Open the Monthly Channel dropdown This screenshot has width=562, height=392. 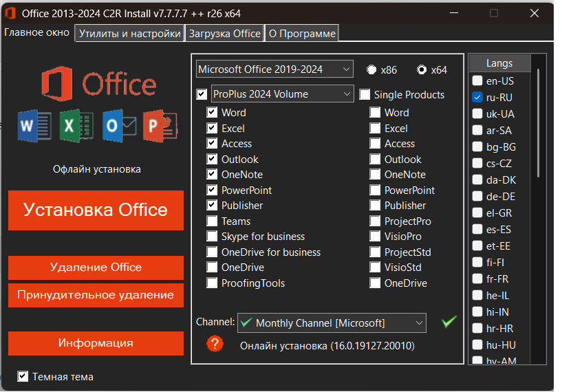point(332,323)
